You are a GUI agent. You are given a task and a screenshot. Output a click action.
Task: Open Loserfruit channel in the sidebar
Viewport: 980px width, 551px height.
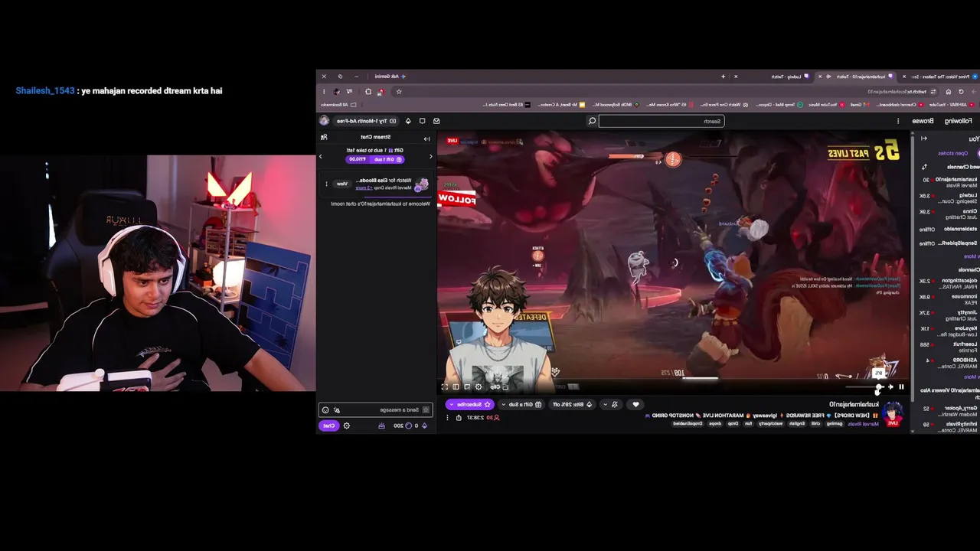(949, 347)
